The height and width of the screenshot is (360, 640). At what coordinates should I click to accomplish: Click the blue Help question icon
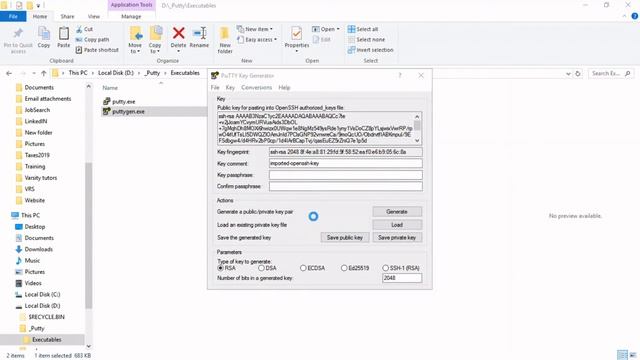(634, 16)
